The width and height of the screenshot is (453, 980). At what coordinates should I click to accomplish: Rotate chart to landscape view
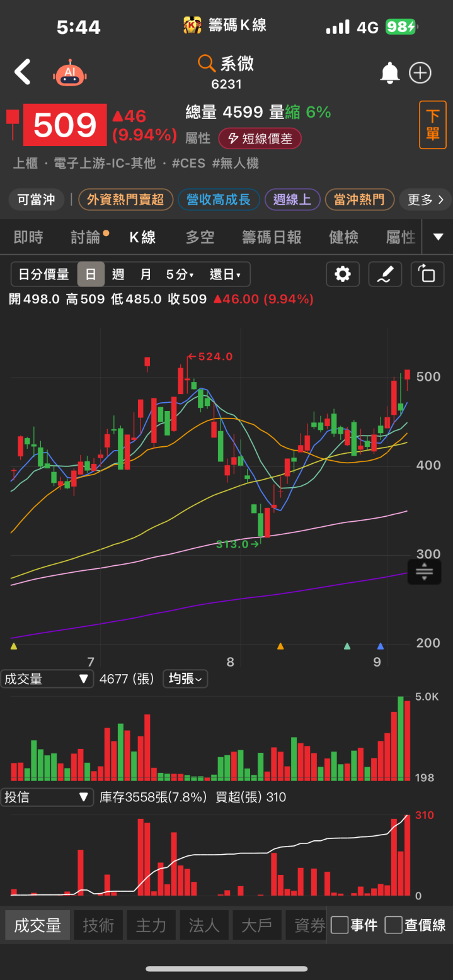point(427,274)
